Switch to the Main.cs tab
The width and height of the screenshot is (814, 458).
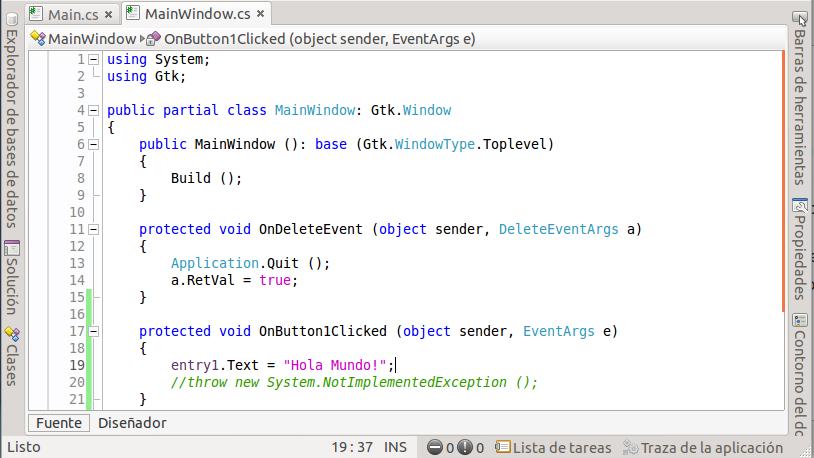pyautogui.click(x=73, y=15)
